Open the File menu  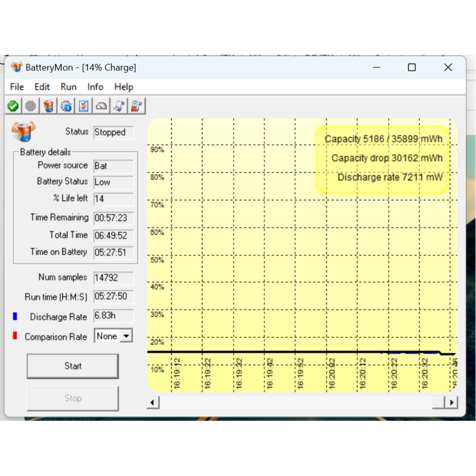tap(17, 87)
